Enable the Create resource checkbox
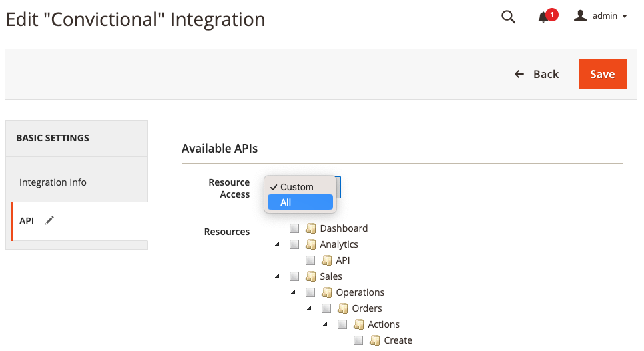This screenshot has width=644, height=351. click(x=358, y=340)
